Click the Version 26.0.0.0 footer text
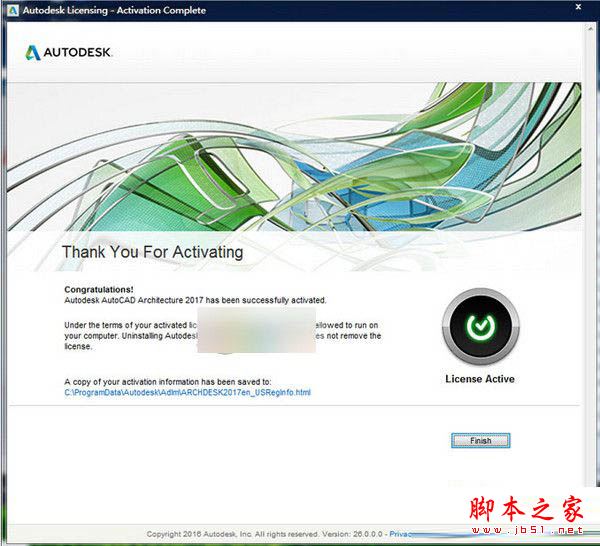The image size is (600, 546). tap(355, 534)
